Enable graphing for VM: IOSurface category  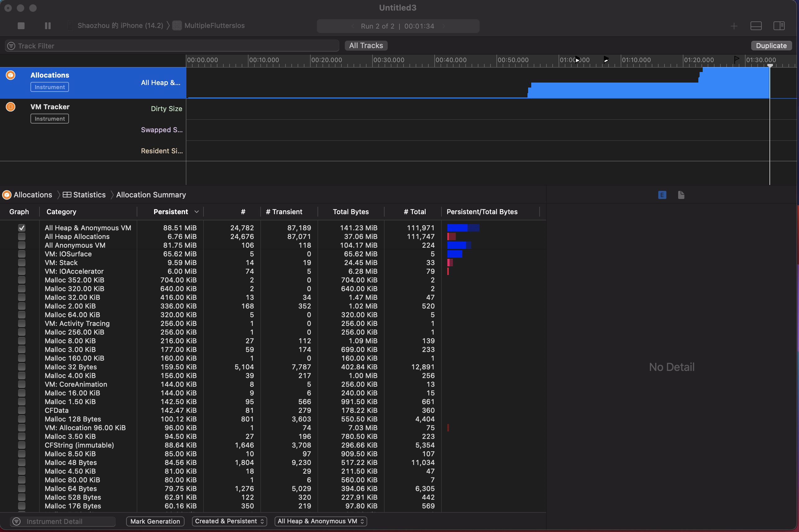[x=22, y=254]
